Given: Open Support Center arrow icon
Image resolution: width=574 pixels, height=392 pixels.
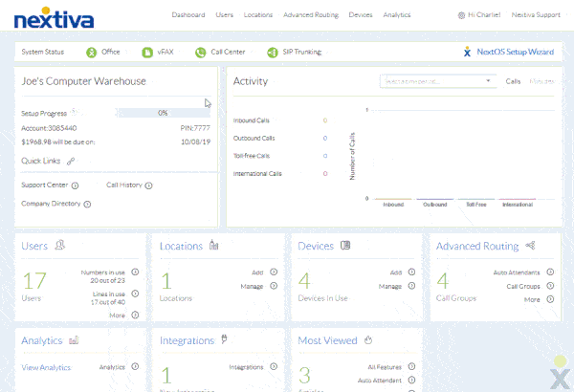Looking at the screenshot, I should (x=75, y=185).
